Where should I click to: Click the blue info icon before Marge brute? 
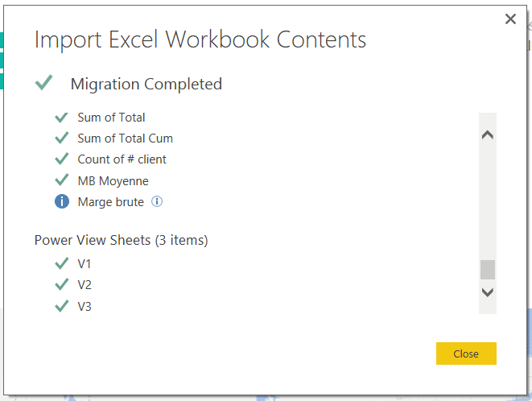click(x=62, y=201)
